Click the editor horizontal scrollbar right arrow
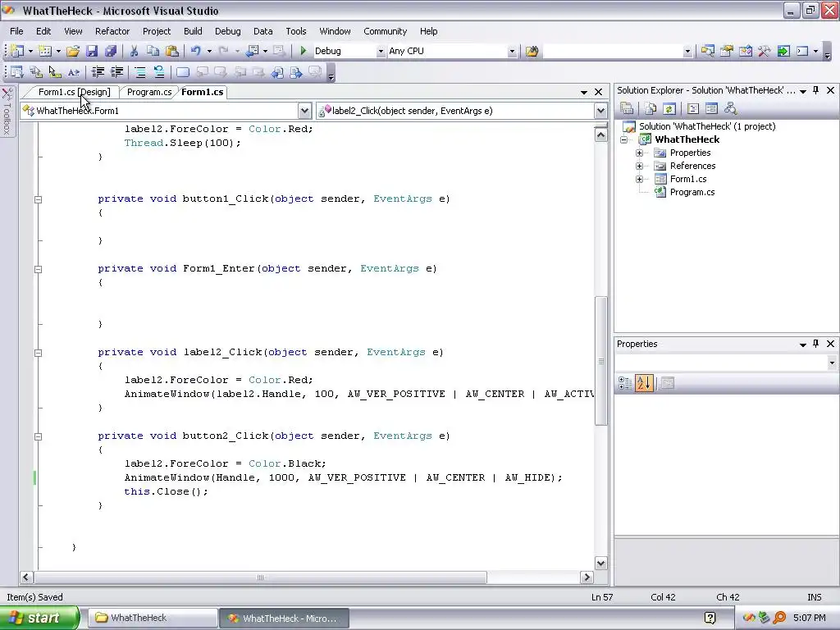 coord(587,577)
